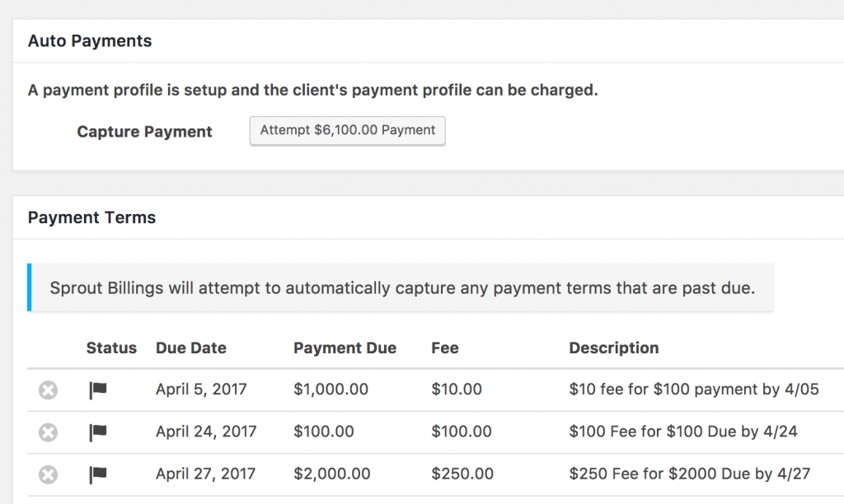844x504 pixels.
Task: Edit the $10 fee for $100 payment description
Action: (693, 390)
